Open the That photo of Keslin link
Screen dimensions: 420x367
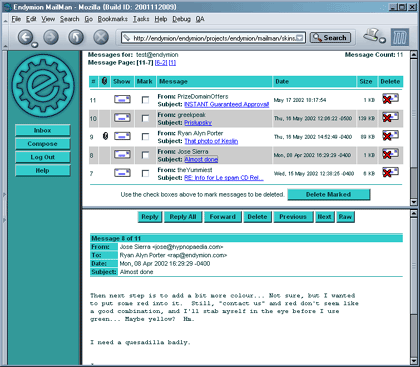(211, 141)
